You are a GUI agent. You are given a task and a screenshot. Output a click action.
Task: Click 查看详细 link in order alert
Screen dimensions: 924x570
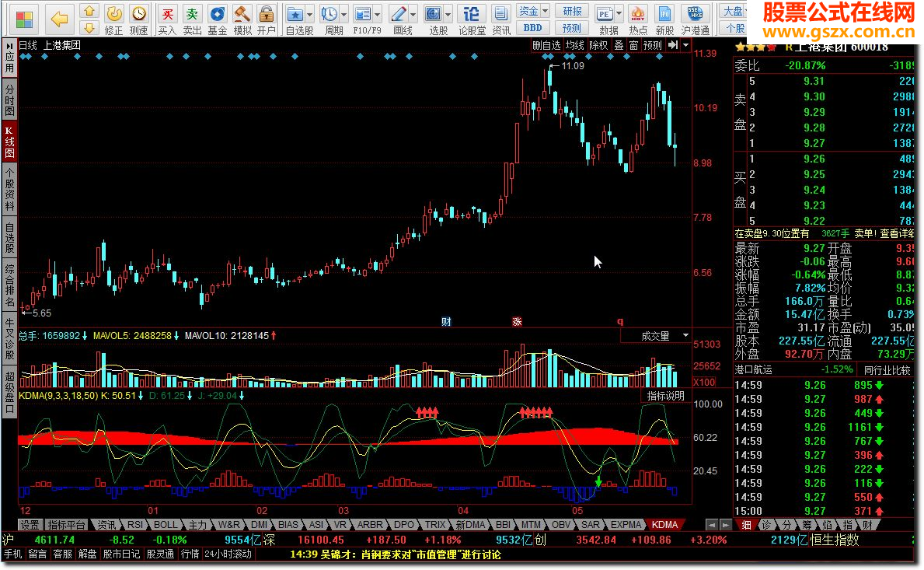896,234
